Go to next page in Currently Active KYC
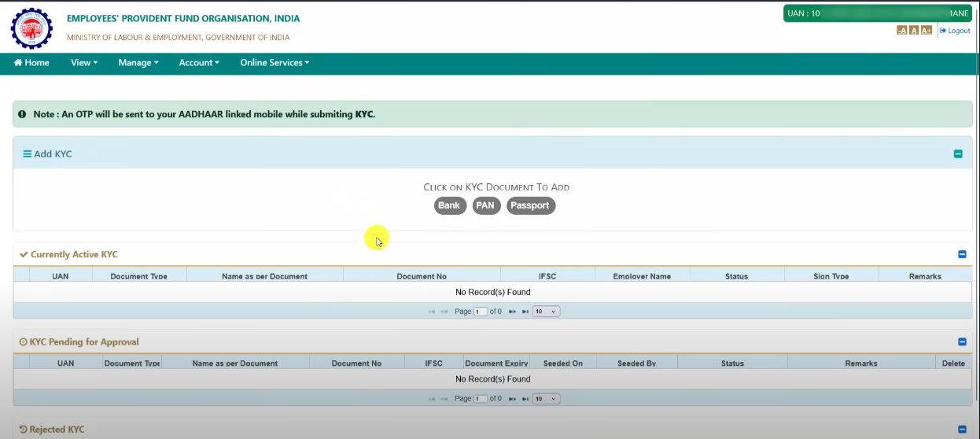Viewport: 980px width, 439px height. click(x=512, y=312)
